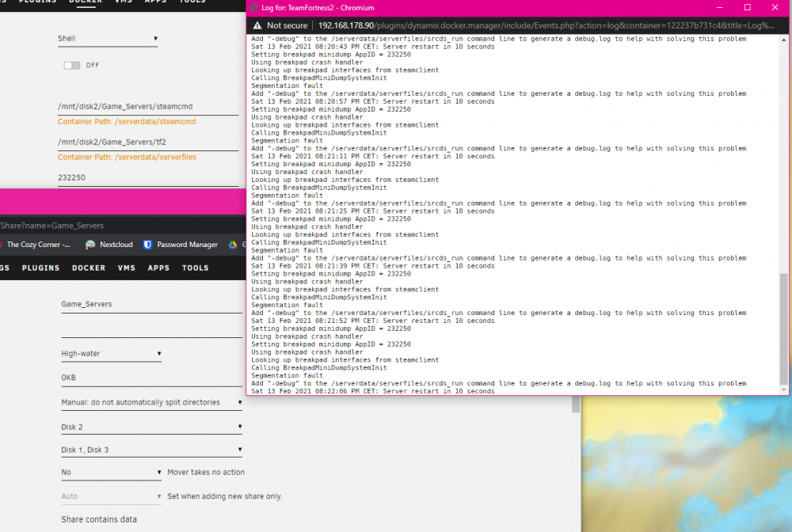This screenshot has height=532, width=792.
Task: Click the 0KB minimum free space field
Action: click(x=151, y=378)
